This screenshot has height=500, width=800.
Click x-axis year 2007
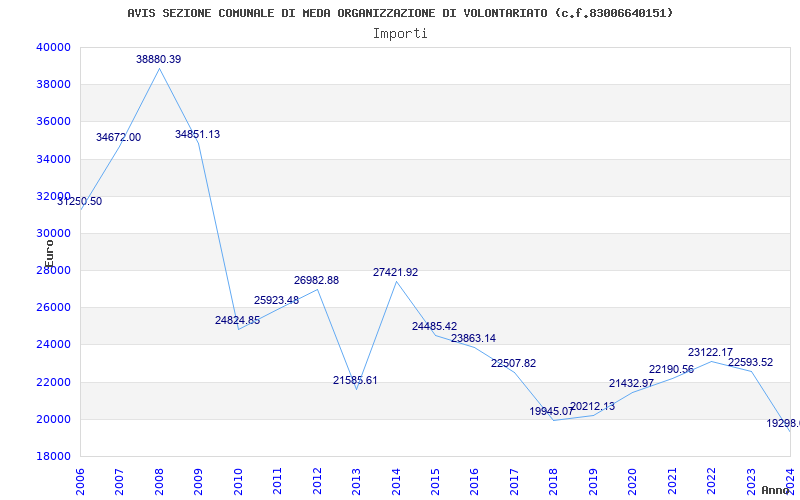119,481
